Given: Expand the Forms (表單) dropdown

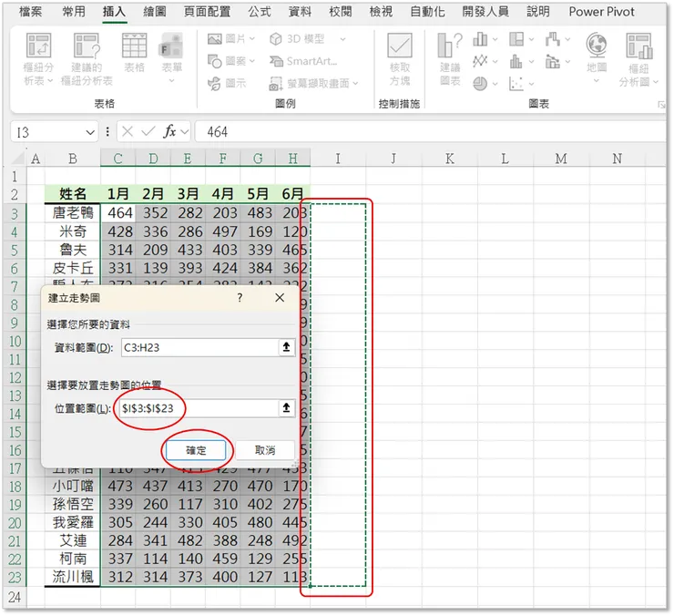Looking at the screenshot, I should click(171, 80).
